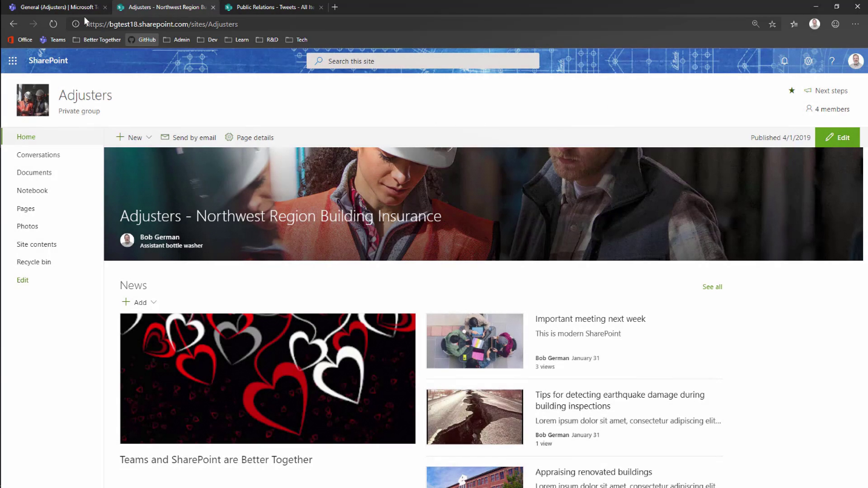
Task: Open the R&D bookmarks folder
Action: tap(267, 39)
